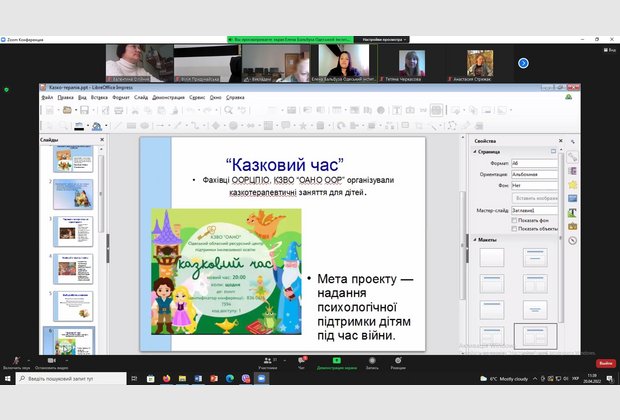620x420 pixels.
Task: Enable the 'Показать объекты' checkbox
Action: 515,229
